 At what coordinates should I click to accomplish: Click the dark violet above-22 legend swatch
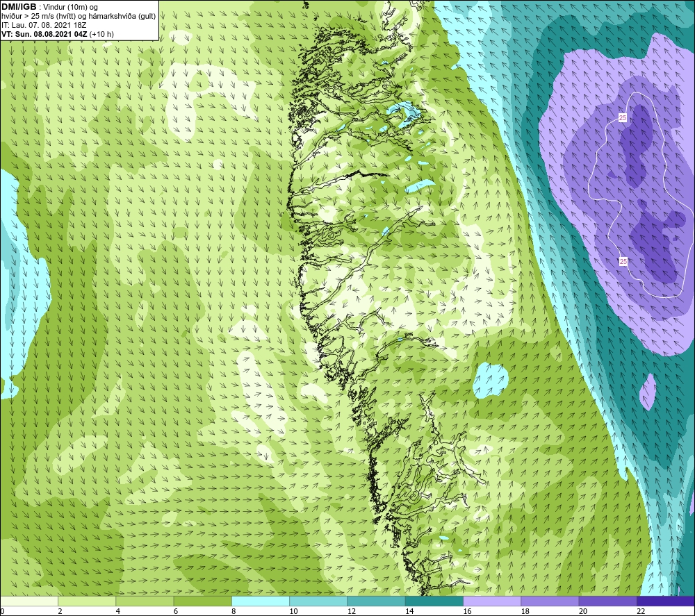click(666, 601)
